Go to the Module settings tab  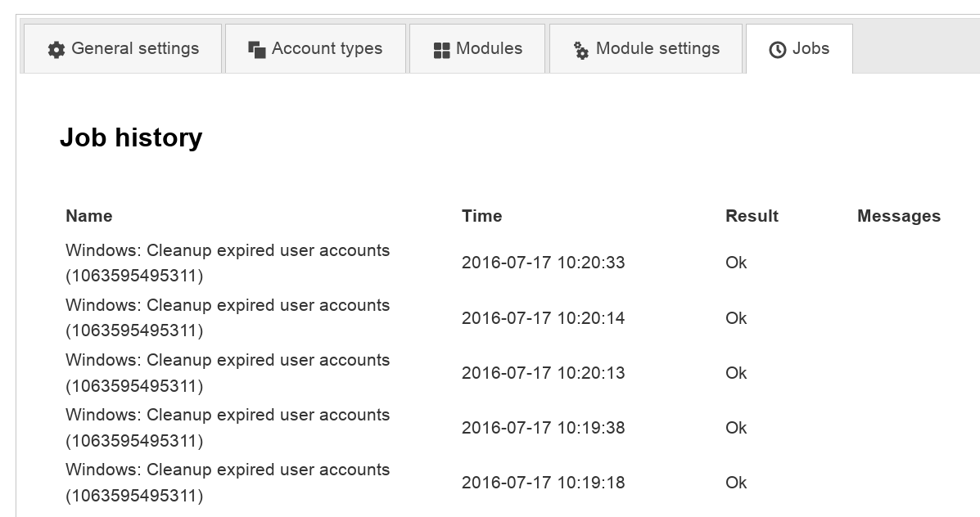pyautogui.click(x=657, y=49)
